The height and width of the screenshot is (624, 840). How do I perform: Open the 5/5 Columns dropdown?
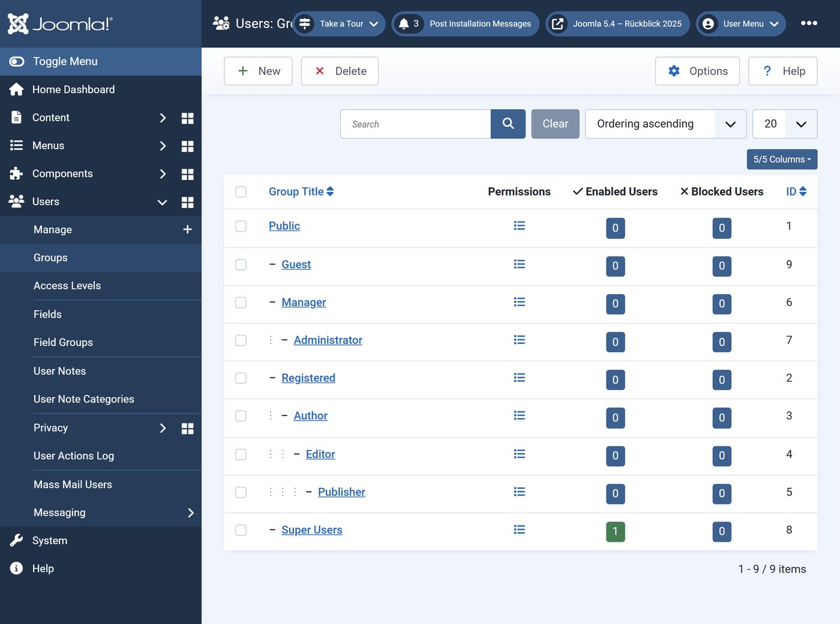(782, 159)
